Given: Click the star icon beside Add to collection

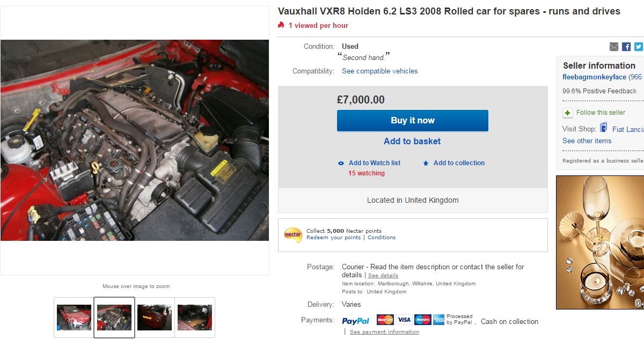Looking at the screenshot, I should coord(426,163).
